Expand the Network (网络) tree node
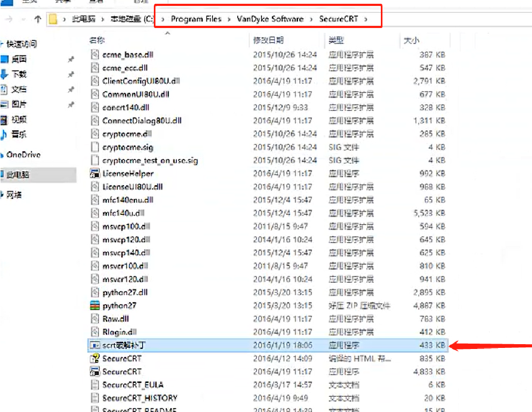This screenshot has width=532, height=412. coord(2,195)
